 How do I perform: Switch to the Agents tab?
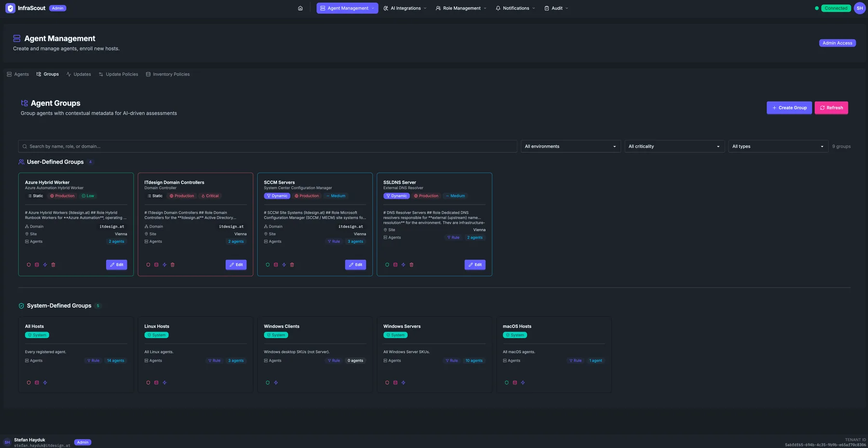(18, 74)
